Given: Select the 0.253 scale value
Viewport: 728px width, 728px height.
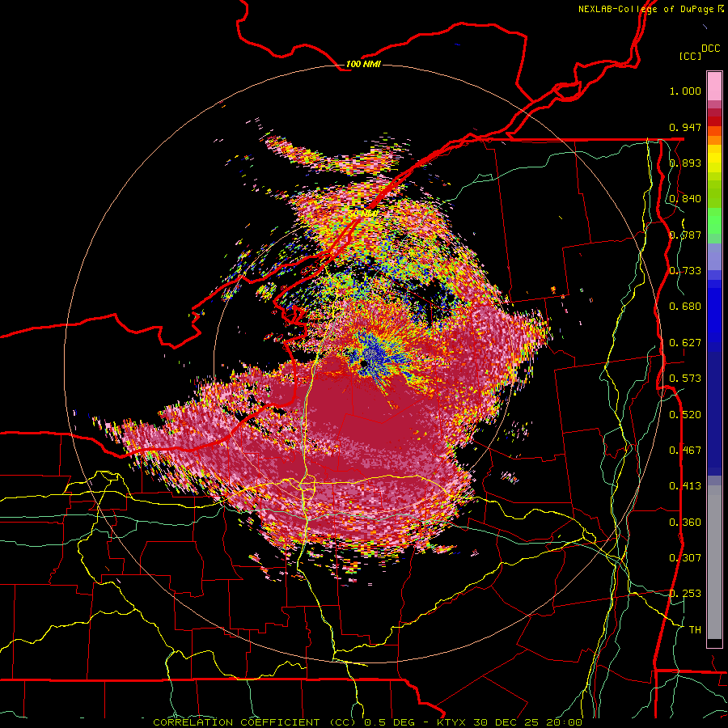Looking at the screenshot, I should pyautogui.click(x=685, y=594).
